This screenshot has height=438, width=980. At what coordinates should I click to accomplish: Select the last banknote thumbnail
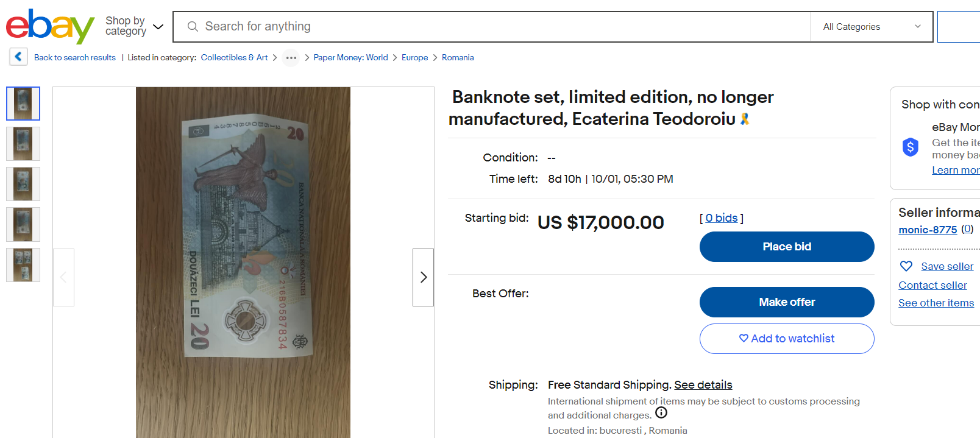click(x=23, y=265)
